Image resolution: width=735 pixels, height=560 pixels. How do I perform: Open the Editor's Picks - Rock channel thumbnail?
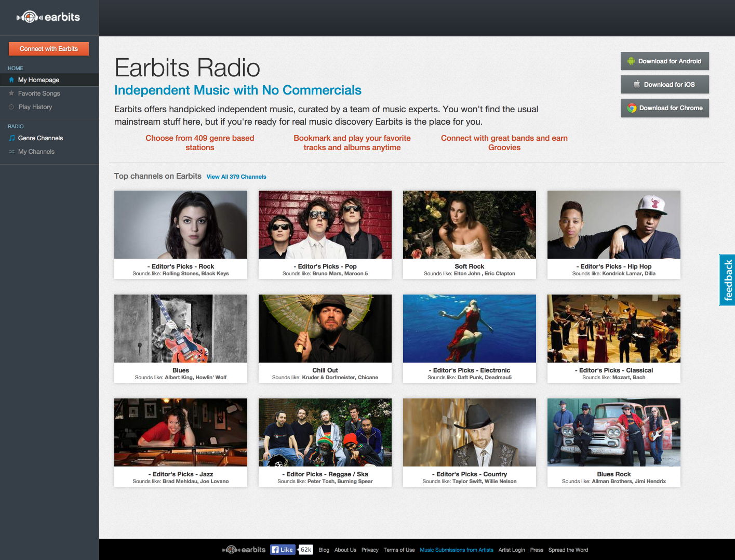pos(181,224)
